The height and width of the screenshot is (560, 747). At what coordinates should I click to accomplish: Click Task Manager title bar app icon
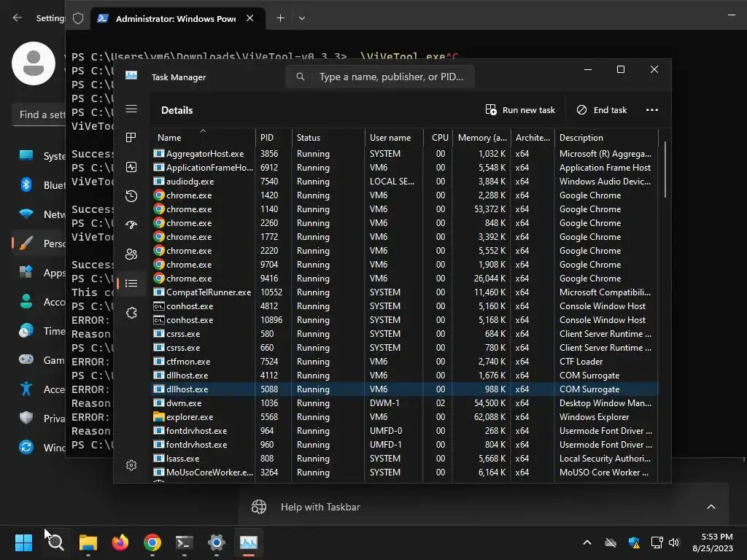point(131,76)
